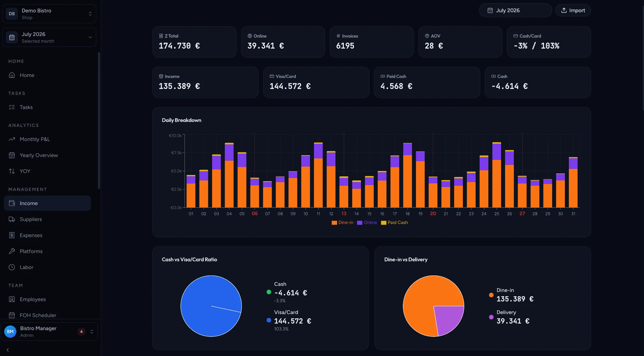Image resolution: width=644 pixels, height=356 pixels.
Task: Click the sidebar vertical scrollbar
Action: [99, 120]
